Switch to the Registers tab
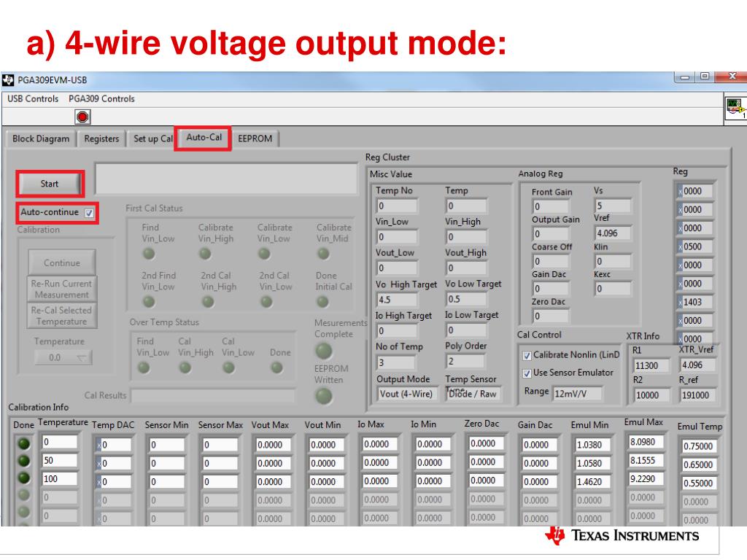This screenshot has height=560, width=747. coord(101,139)
